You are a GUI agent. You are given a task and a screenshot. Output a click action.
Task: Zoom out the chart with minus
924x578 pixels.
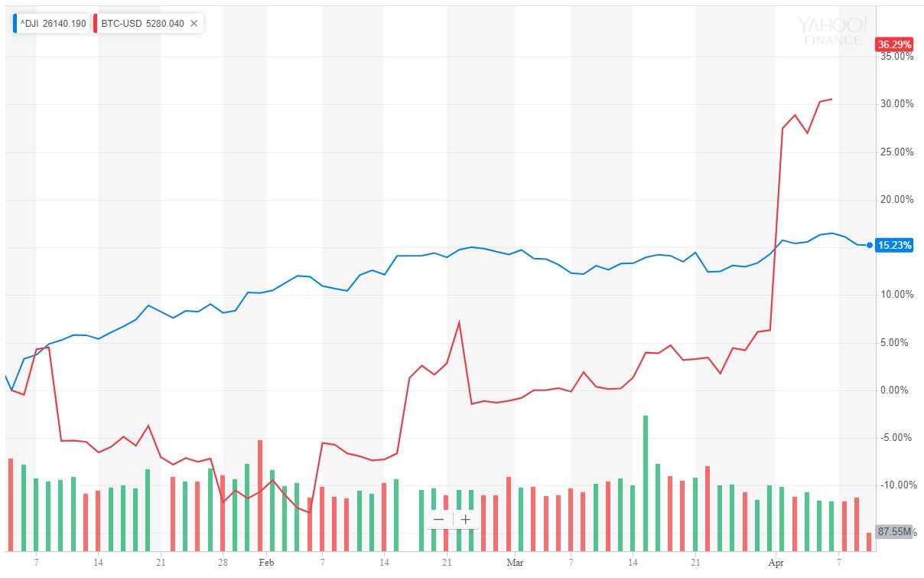[x=438, y=519]
